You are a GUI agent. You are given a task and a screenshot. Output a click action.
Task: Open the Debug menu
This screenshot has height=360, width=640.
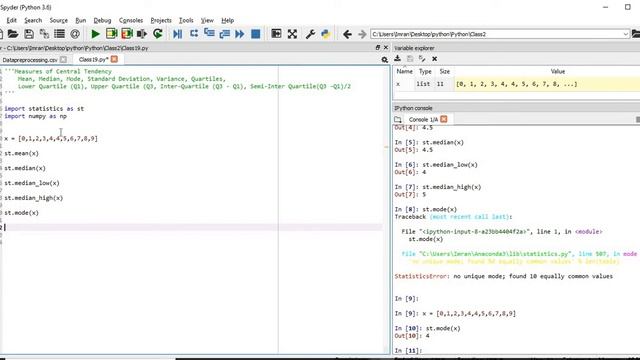[x=102, y=20]
